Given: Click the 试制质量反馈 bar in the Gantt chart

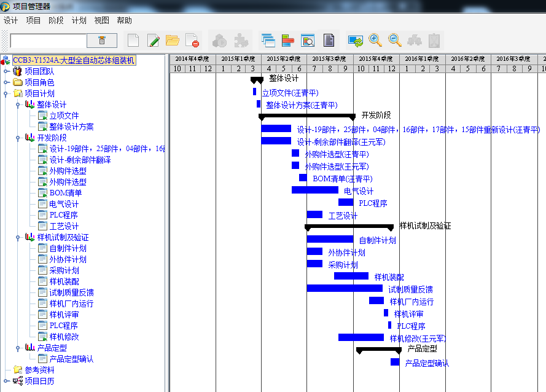Looking at the screenshot, I should (x=344, y=288).
